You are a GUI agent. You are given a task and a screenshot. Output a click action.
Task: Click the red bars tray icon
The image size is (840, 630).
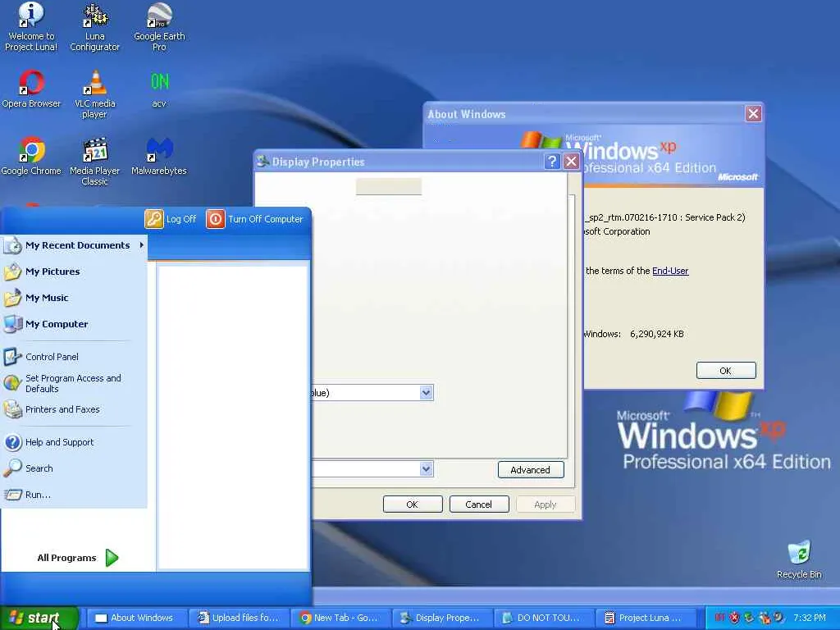pyautogui.click(x=720, y=618)
